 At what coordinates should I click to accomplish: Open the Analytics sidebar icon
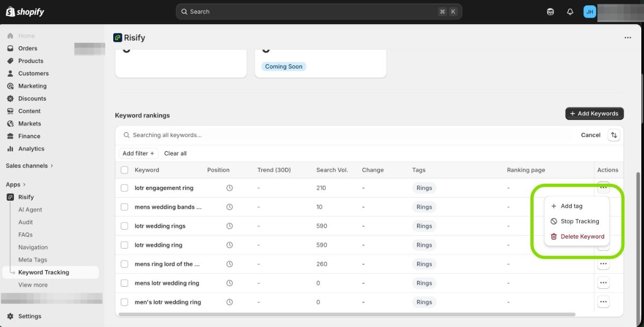10,149
